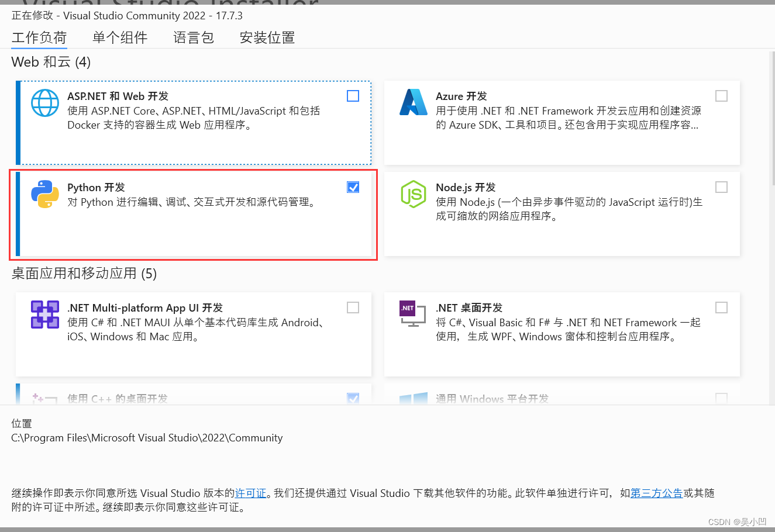Image resolution: width=775 pixels, height=532 pixels.
Task: Check the .NET 桌面开发 checkbox
Action: [x=722, y=308]
